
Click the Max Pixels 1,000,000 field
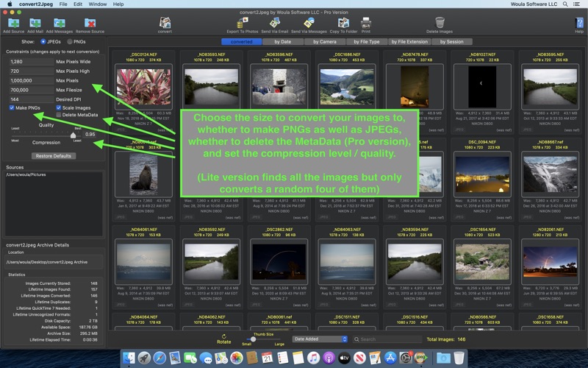tap(32, 80)
